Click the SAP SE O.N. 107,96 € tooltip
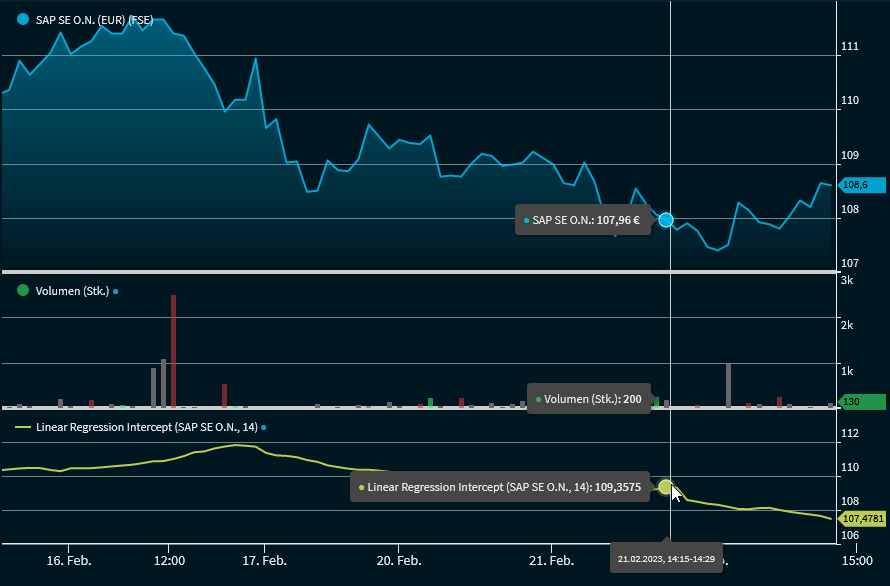The image size is (890, 586). [585, 220]
